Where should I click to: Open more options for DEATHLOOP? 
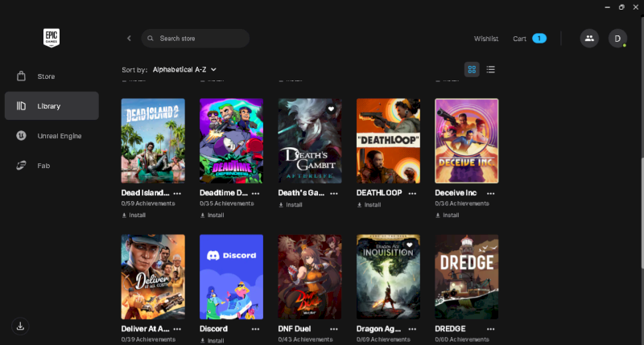click(412, 193)
